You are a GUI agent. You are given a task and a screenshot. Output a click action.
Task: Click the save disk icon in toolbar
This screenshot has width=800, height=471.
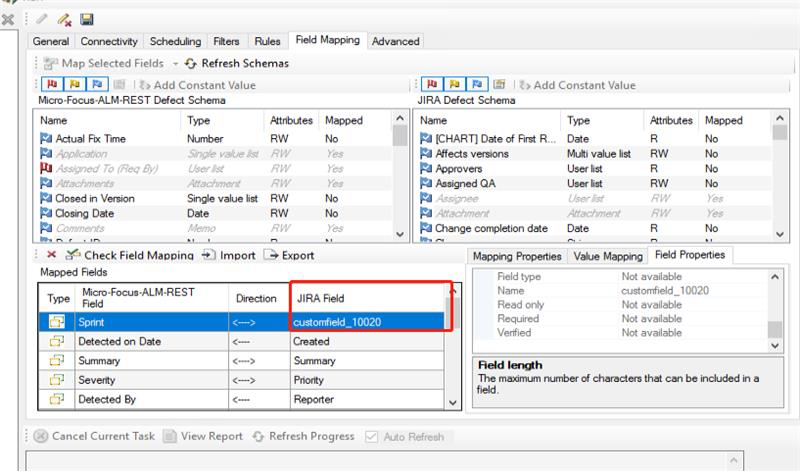(87, 19)
